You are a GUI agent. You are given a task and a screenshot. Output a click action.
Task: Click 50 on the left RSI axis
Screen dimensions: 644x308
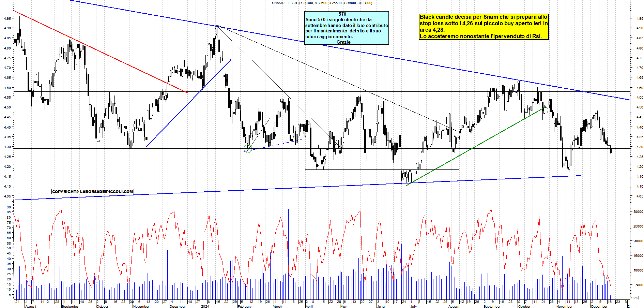(x=9, y=248)
